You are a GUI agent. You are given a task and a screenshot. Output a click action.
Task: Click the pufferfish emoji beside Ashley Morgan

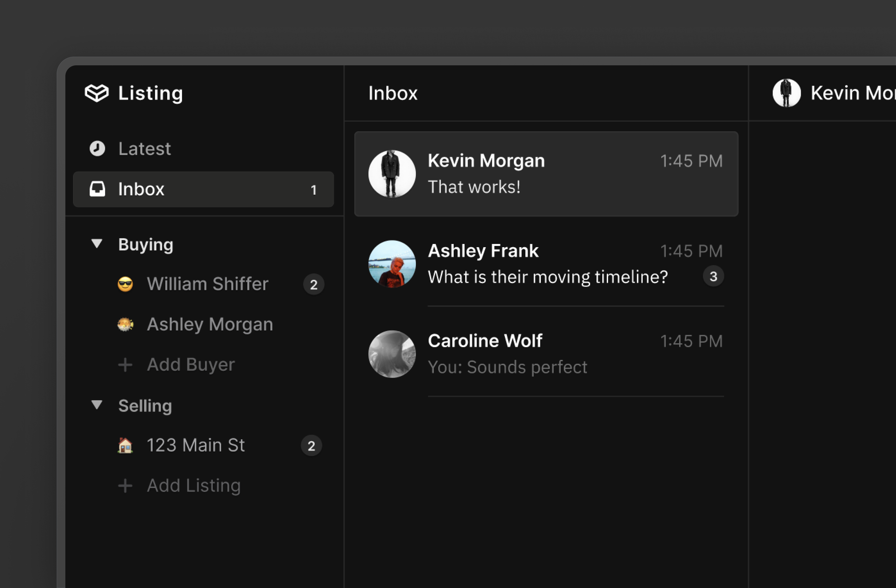pos(125,324)
